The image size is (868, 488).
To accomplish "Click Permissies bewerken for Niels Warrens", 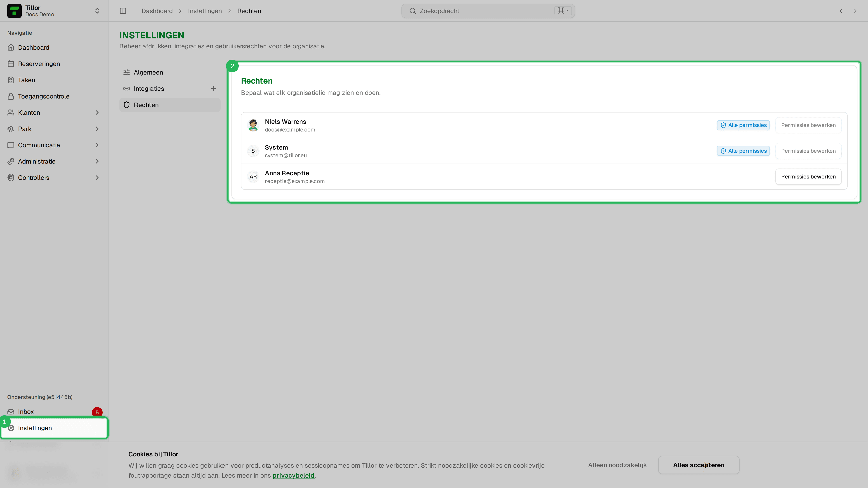I will coord(808,125).
